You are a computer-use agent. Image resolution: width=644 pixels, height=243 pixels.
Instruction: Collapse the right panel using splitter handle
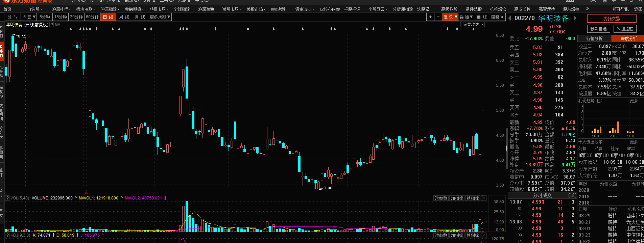point(506,148)
